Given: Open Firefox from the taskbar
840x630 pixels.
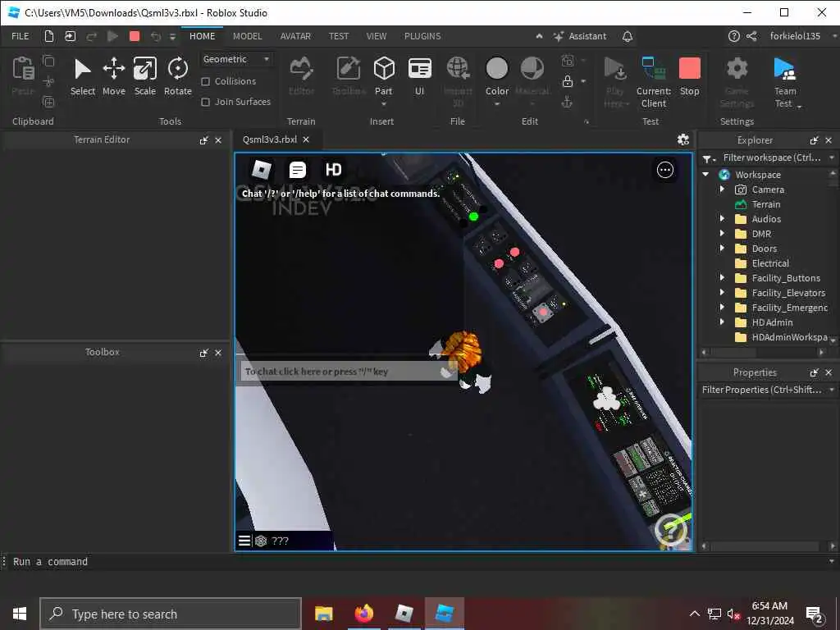Looking at the screenshot, I should [363, 614].
